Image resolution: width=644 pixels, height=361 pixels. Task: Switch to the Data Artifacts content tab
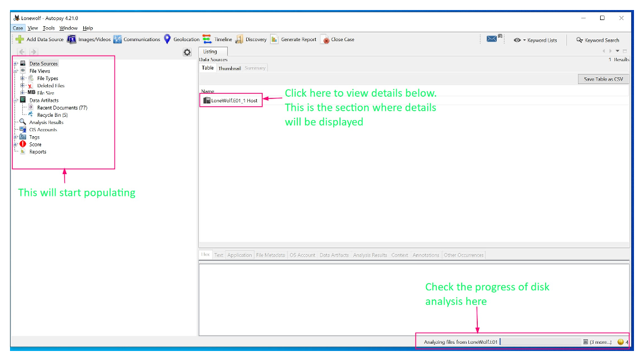[334, 255]
